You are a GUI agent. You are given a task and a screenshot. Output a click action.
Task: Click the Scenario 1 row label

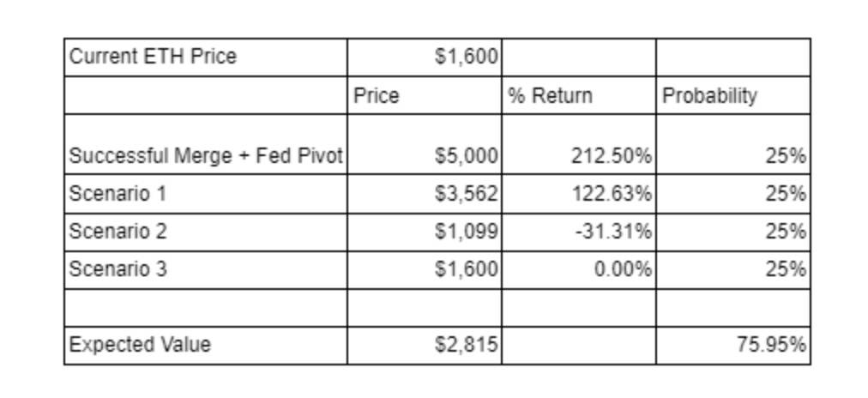[x=206, y=194]
